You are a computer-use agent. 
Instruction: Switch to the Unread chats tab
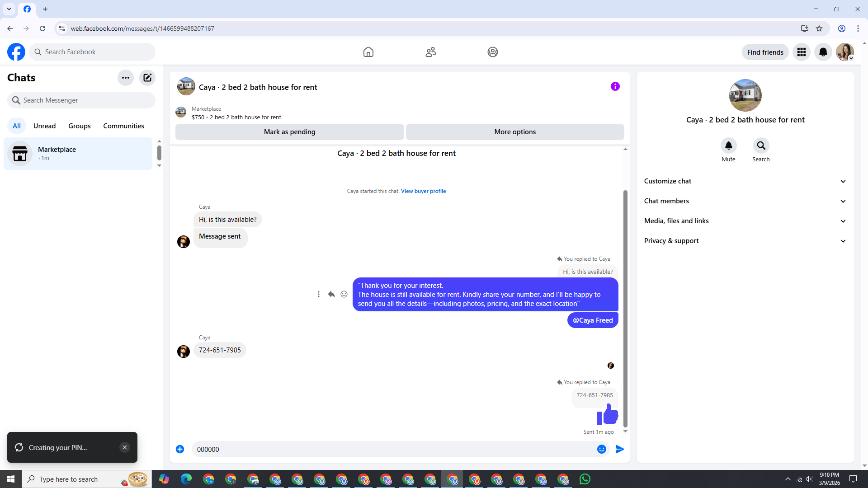tap(44, 126)
